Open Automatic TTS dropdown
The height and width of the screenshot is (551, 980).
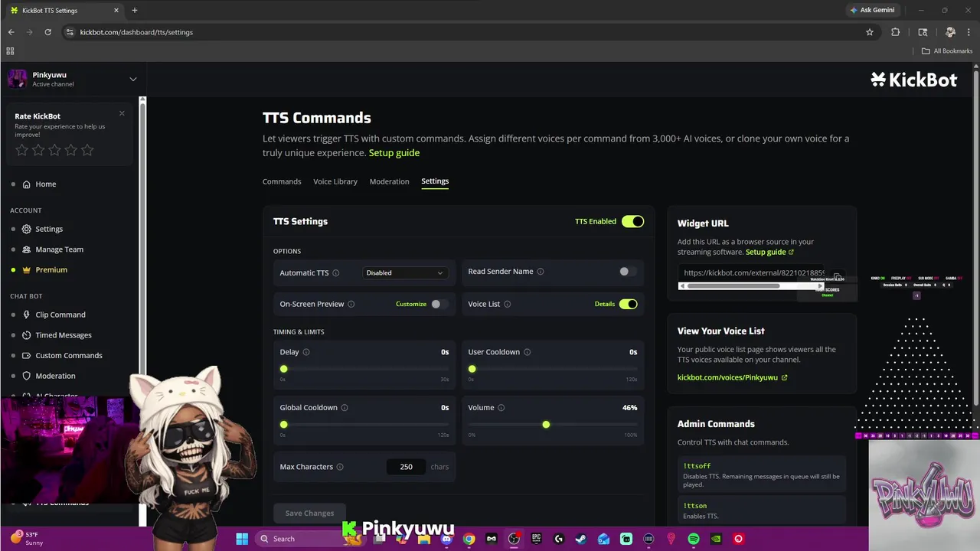[405, 273]
